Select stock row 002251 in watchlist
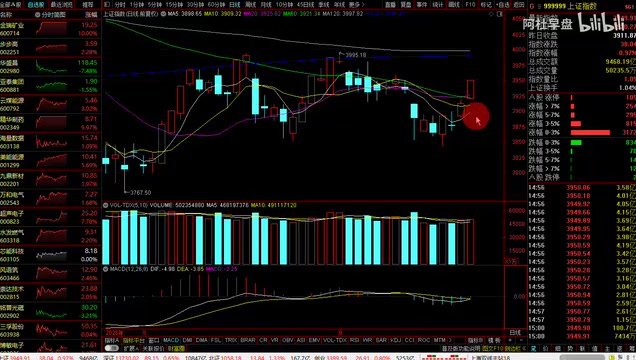 pos(50,47)
